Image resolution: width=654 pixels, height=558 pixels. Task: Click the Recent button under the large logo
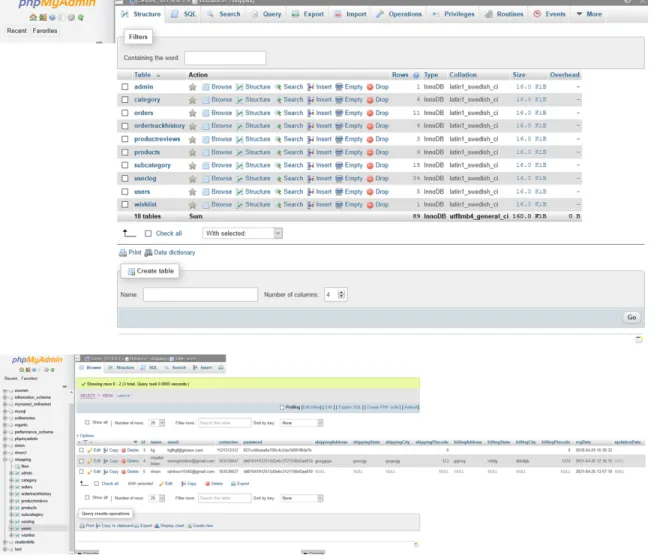tap(17, 31)
